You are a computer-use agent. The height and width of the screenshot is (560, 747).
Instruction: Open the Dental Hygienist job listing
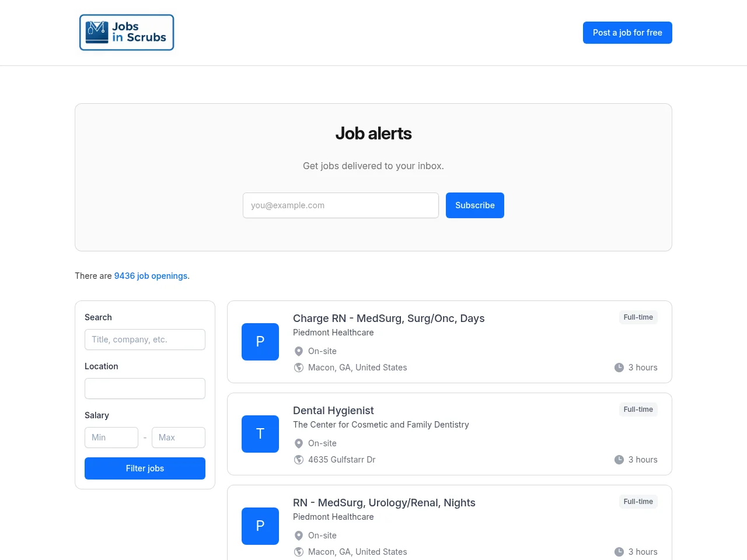point(333,411)
